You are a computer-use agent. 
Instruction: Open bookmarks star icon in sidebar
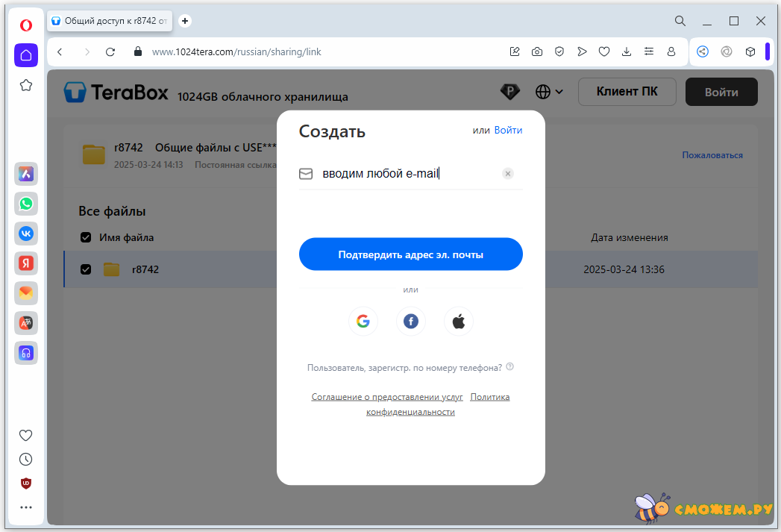coord(26,85)
